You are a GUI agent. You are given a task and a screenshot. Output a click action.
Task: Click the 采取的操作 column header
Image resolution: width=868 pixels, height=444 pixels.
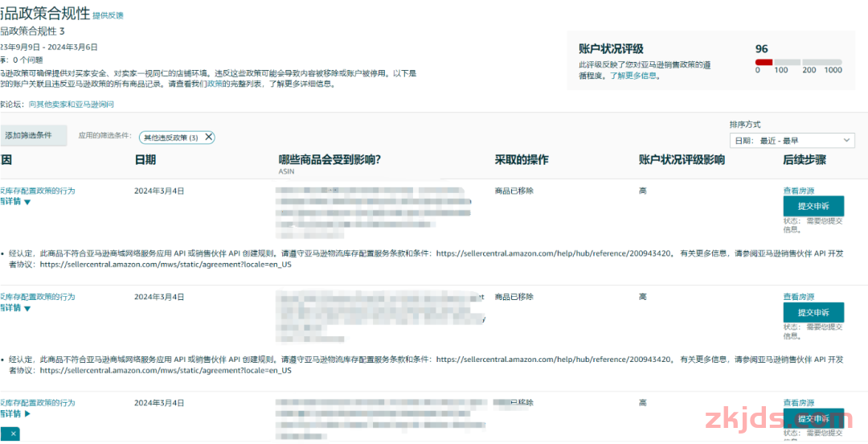(522, 160)
